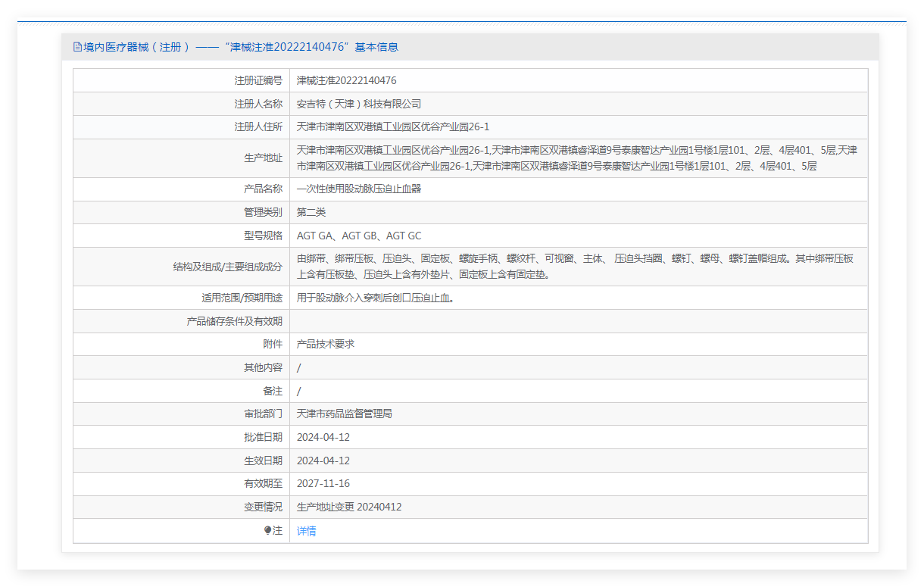Click the 生产地址 address text
The width and height of the screenshot is (924, 587).
577,158
